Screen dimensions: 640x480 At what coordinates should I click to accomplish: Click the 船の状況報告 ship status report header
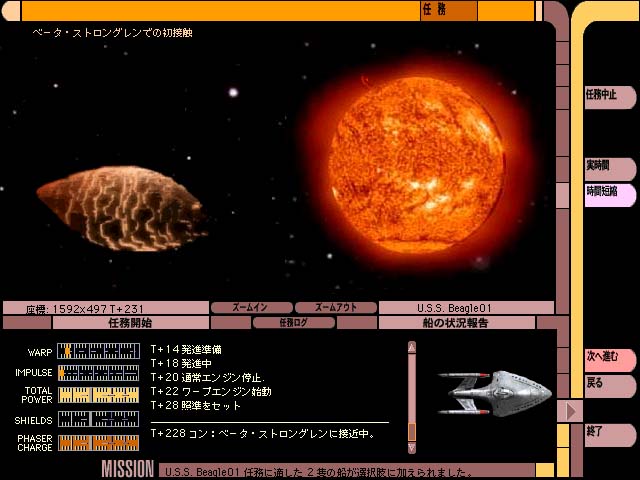point(456,323)
